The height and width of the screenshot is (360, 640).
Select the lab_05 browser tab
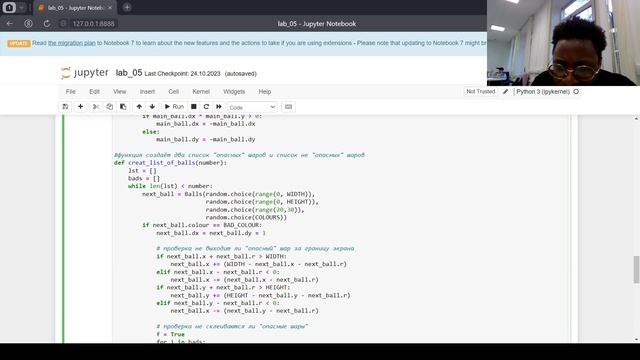click(76, 8)
